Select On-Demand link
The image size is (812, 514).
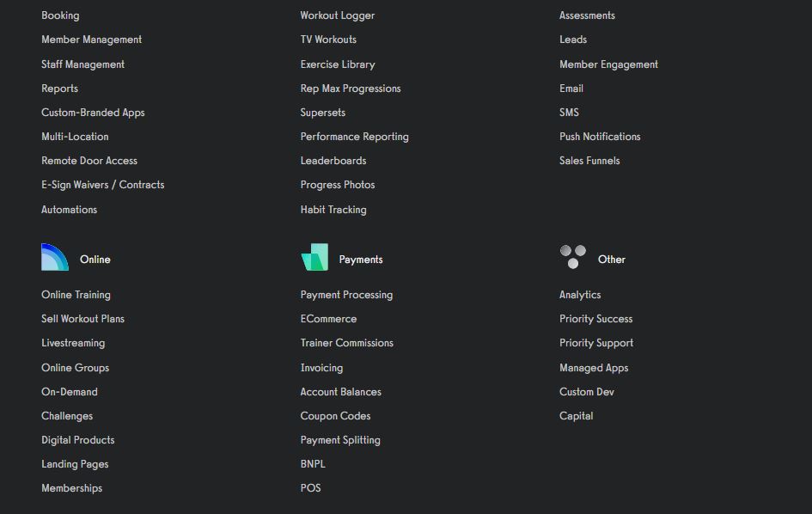click(70, 392)
